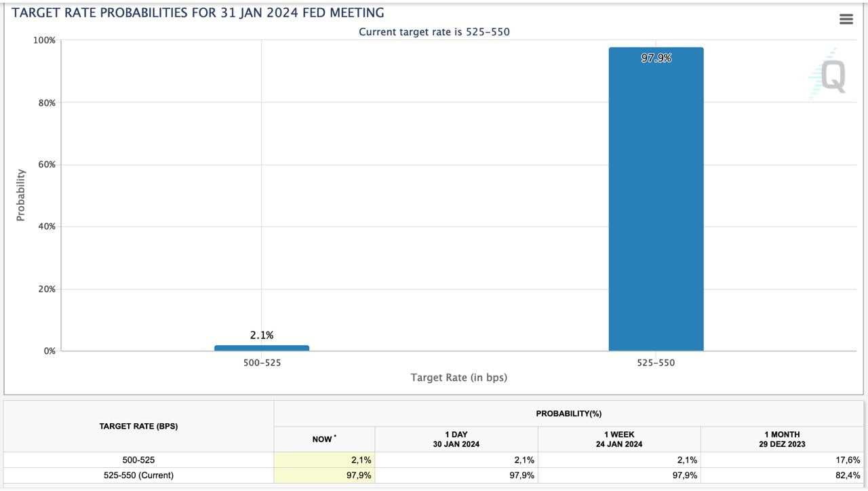
Task: Click the chart title for 31 Jan 2024 meeting
Action: (198, 13)
